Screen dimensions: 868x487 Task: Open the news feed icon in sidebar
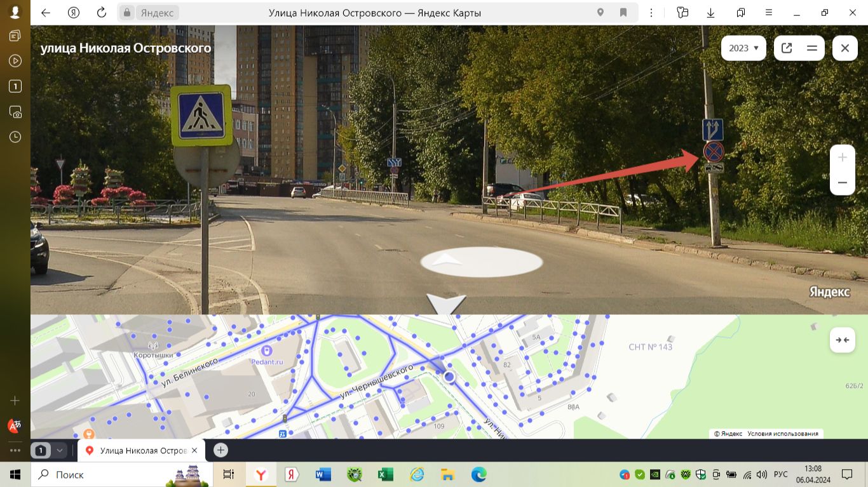pyautogui.click(x=15, y=36)
